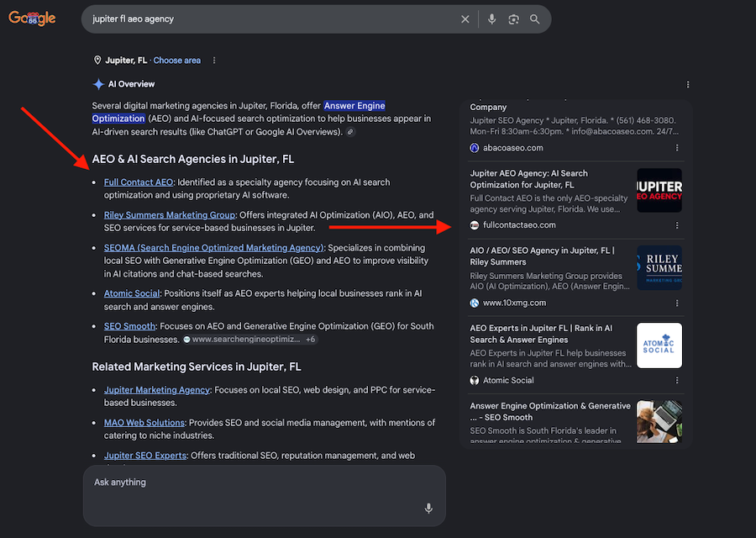Click the abacoaseo.com favicon
The image size is (756, 538).
click(x=475, y=148)
